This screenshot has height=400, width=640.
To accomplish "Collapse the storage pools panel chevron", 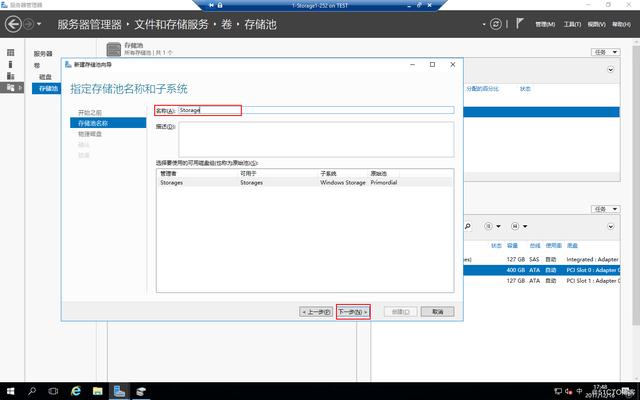I will pos(611,69).
